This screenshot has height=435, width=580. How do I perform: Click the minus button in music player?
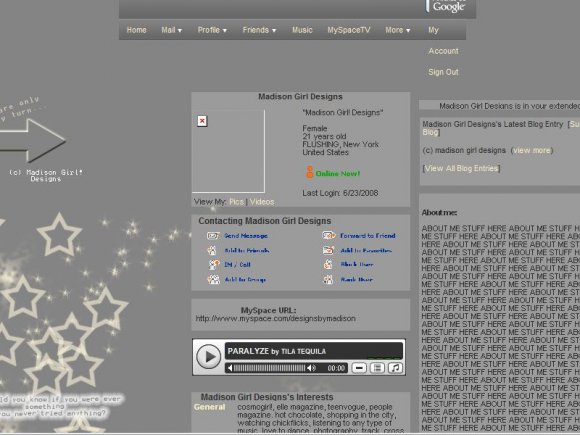click(x=359, y=368)
